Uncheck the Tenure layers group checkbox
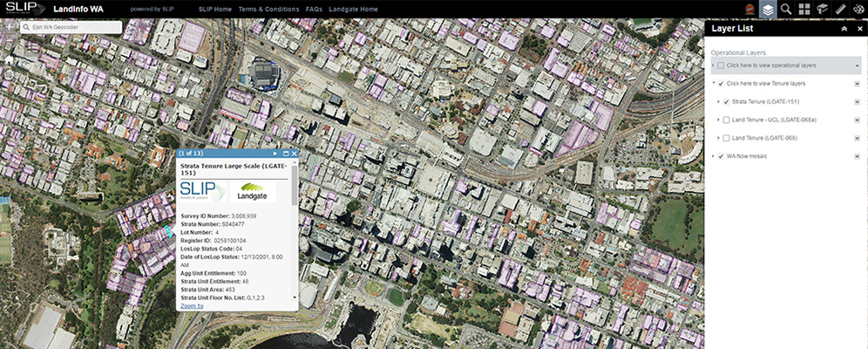Screen dimensions: 868x349 721,84
